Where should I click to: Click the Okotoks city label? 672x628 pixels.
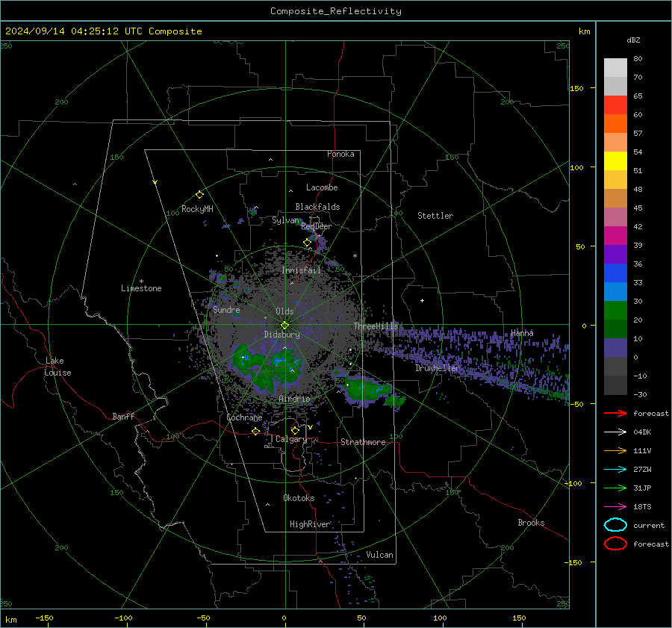point(299,498)
